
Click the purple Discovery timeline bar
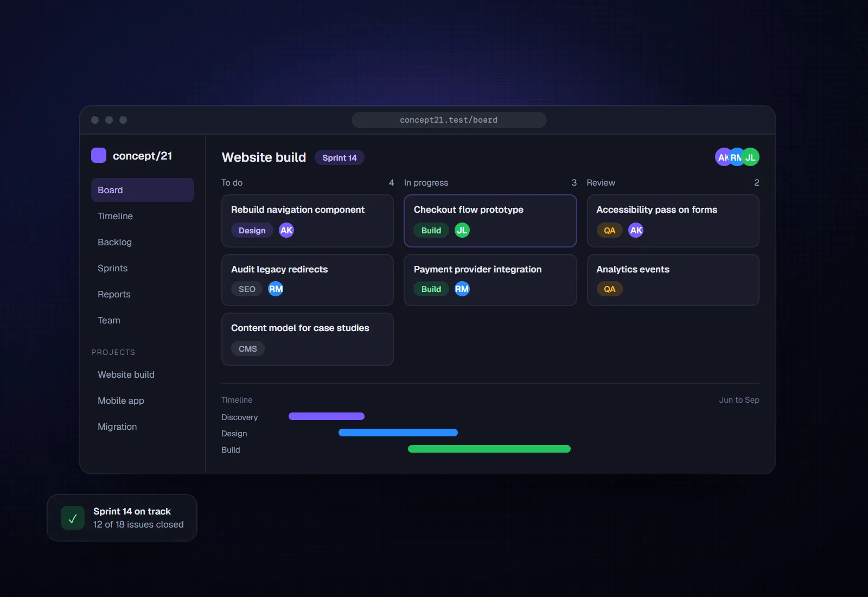(327, 416)
